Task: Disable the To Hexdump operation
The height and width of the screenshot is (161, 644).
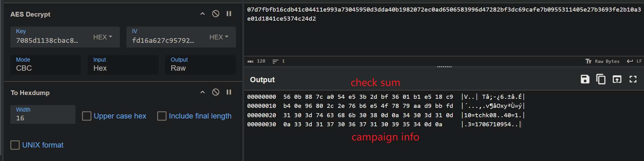Action: point(215,92)
